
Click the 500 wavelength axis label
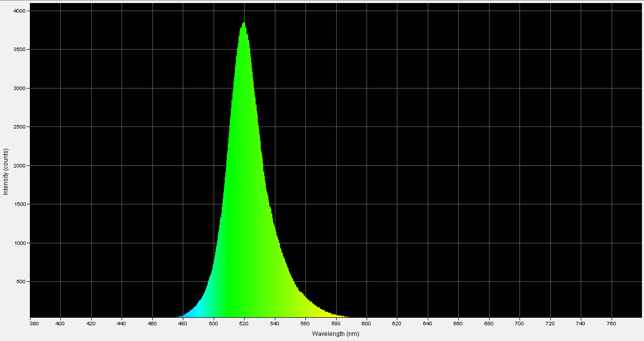coord(214,323)
